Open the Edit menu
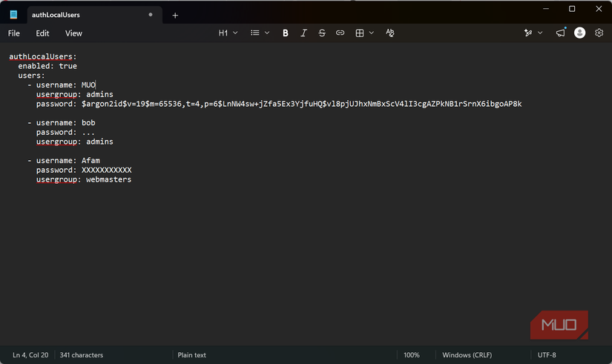The image size is (612, 364). pos(42,33)
